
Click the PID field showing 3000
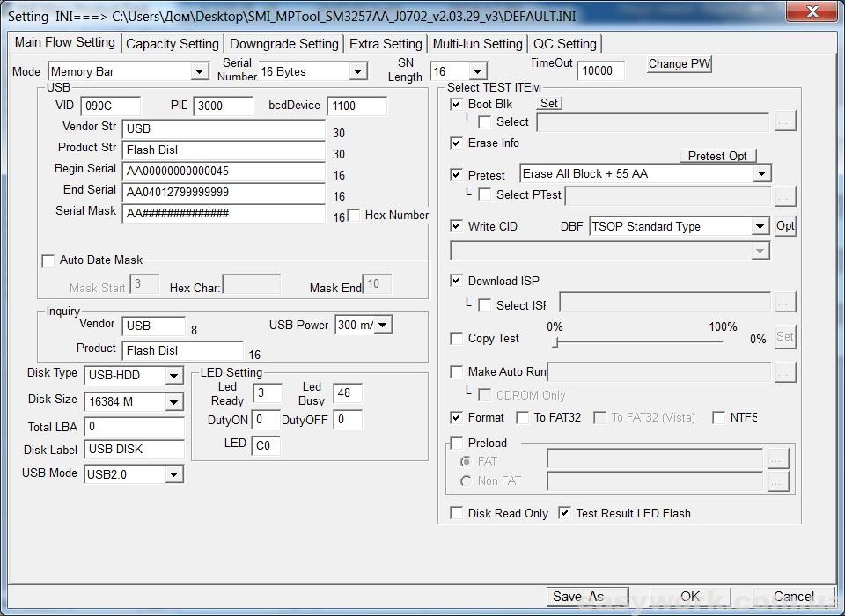click(x=223, y=106)
